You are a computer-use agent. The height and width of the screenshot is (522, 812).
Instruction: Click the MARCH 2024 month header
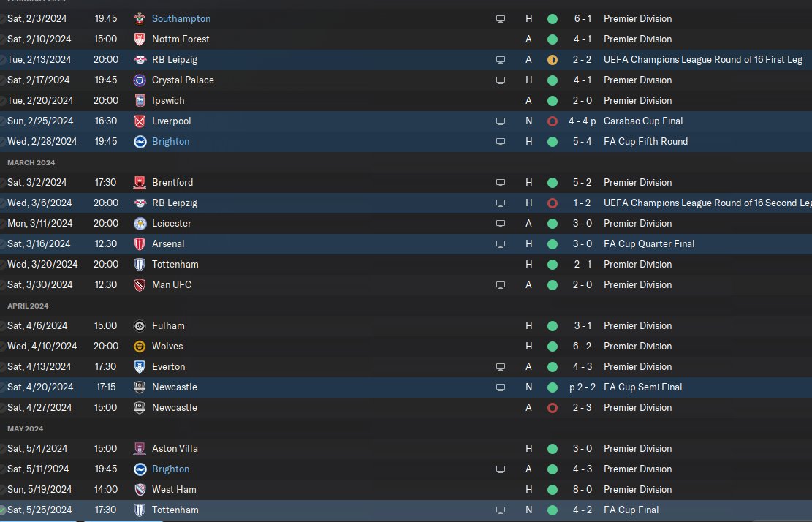[x=31, y=162]
